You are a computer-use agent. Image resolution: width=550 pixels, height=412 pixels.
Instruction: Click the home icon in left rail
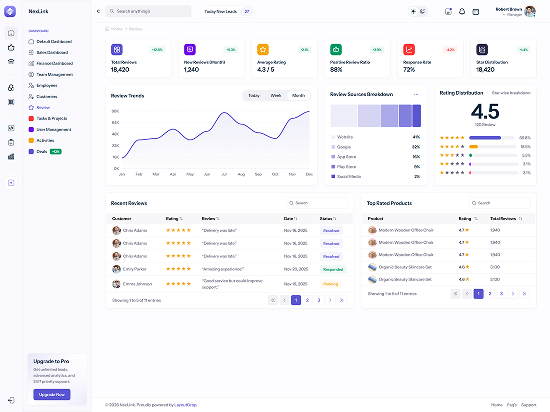11,33
